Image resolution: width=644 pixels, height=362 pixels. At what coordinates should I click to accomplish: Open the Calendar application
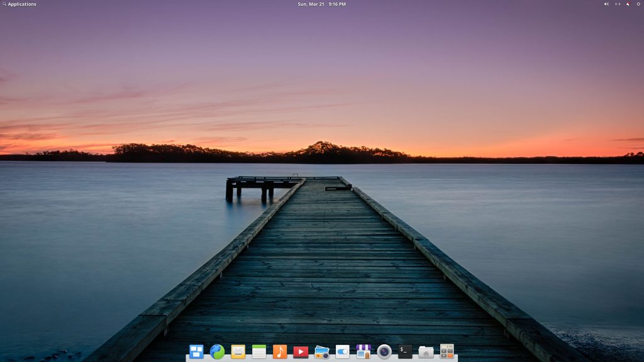point(260,352)
